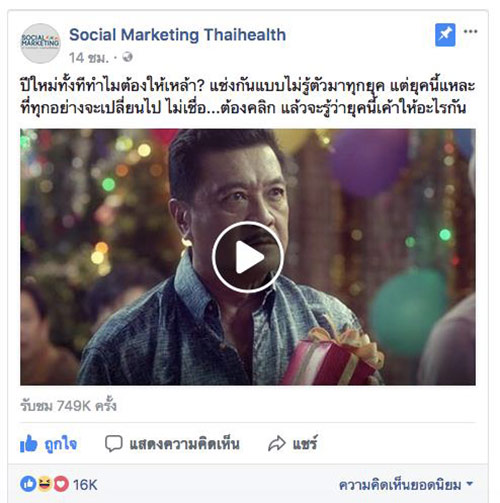Expand the ความคิดเห็นยอดนิยม comment sort dropdown
This screenshot has height=503, width=500.
pyautogui.click(x=406, y=485)
